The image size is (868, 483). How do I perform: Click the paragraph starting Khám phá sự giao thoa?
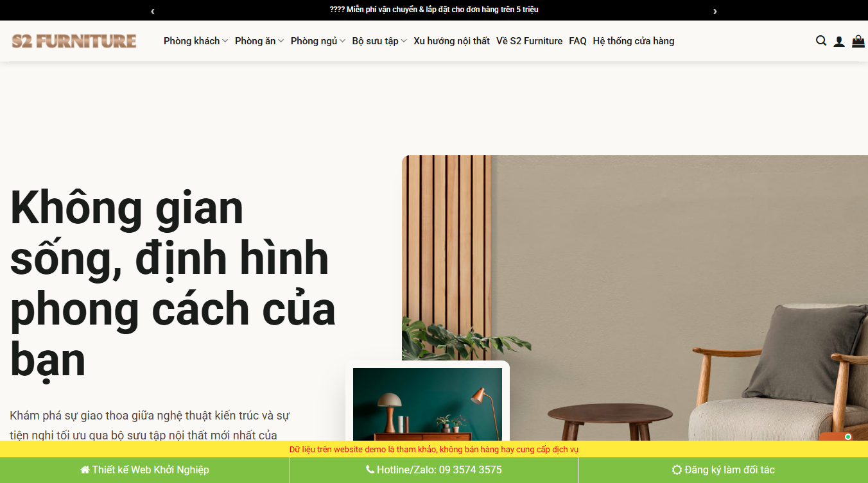[x=150, y=425]
